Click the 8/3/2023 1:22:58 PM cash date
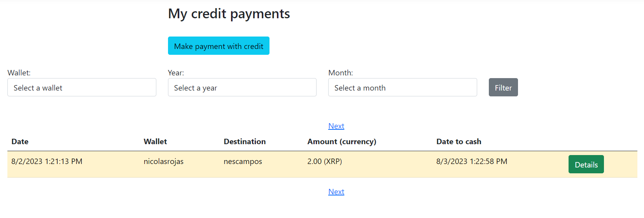Viewport: 644px width, 218px height. 472,161
